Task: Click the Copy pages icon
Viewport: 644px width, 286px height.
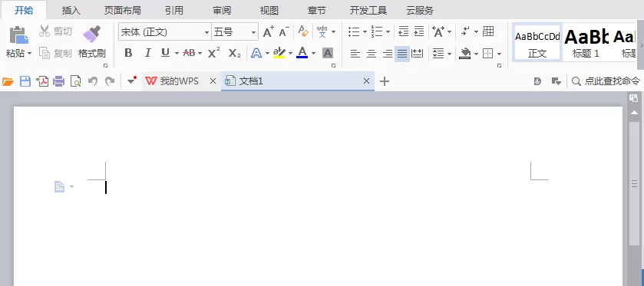Action: (45, 53)
